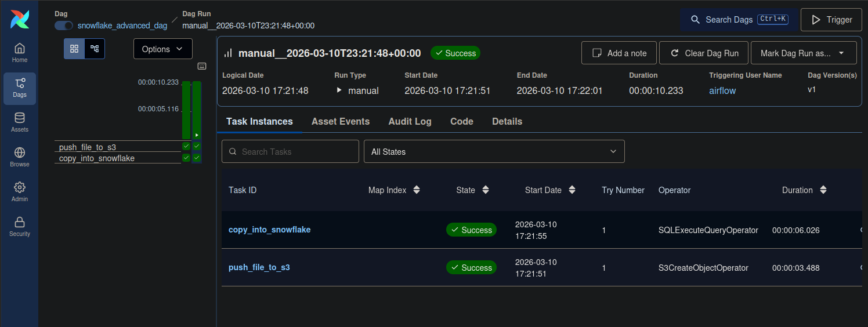The height and width of the screenshot is (327, 868).
Task: Click the 00:00:10.233 grid axis label
Action: (x=158, y=82)
